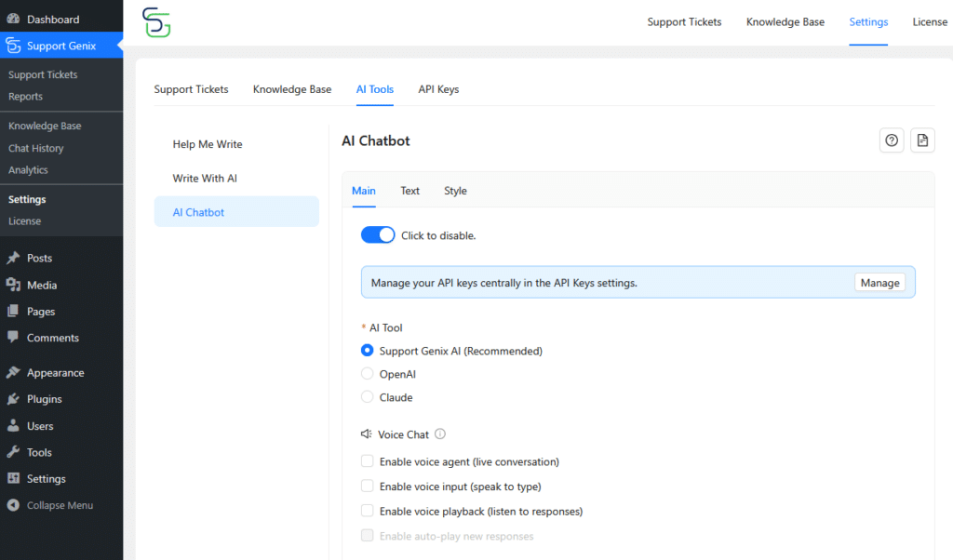Switch to the Style tab
The width and height of the screenshot is (953, 560).
pyautogui.click(x=455, y=191)
